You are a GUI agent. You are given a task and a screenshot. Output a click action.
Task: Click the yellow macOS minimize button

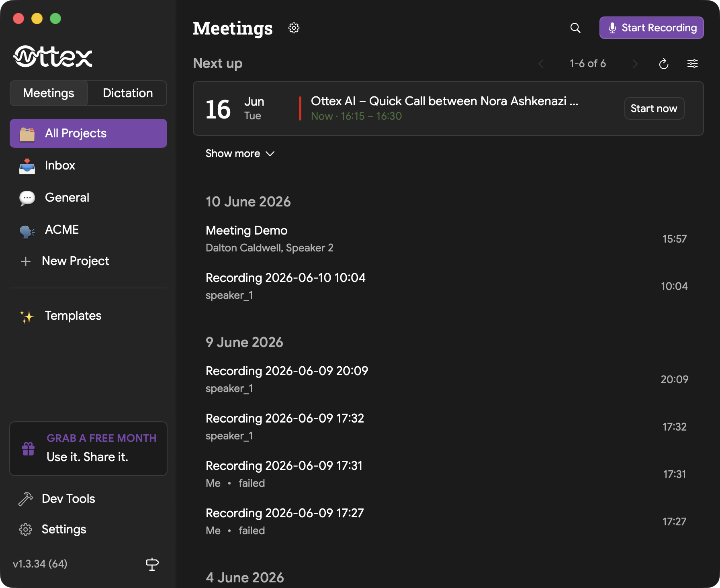point(37,18)
